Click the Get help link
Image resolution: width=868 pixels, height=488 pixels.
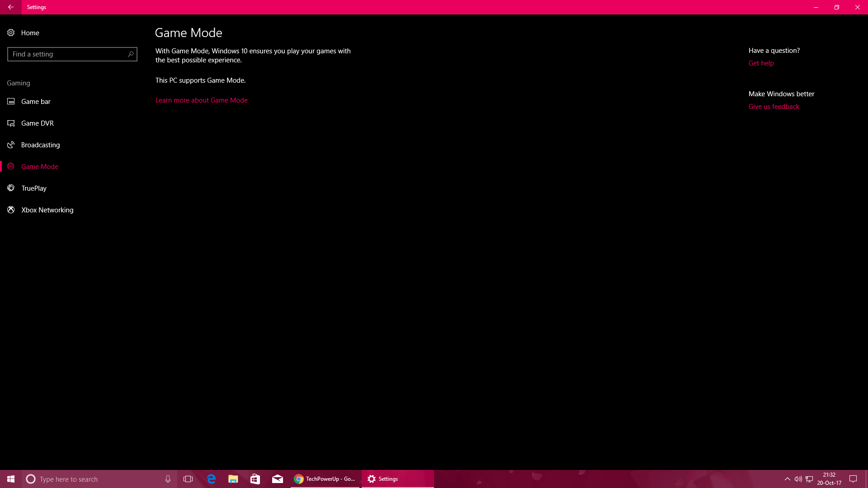pyautogui.click(x=761, y=63)
